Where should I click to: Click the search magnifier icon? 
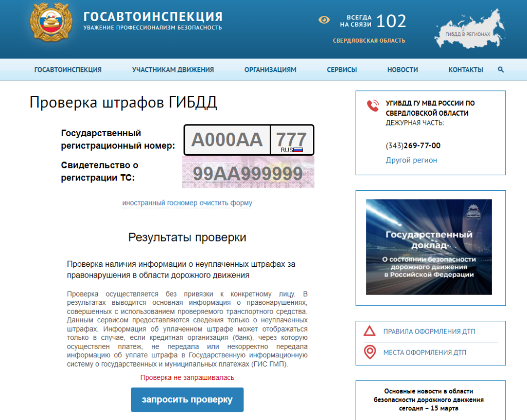point(501,70)
